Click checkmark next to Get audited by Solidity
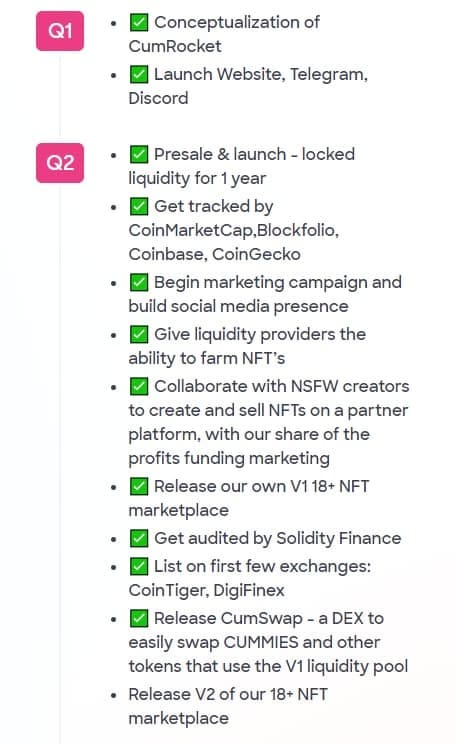This screenshot has height=744, width=456. click(139, 538)
